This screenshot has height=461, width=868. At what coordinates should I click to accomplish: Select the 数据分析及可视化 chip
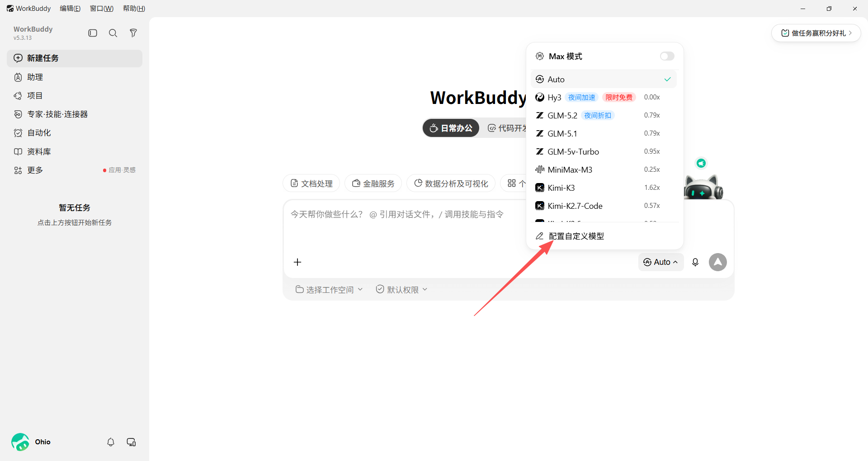[451, 183]
